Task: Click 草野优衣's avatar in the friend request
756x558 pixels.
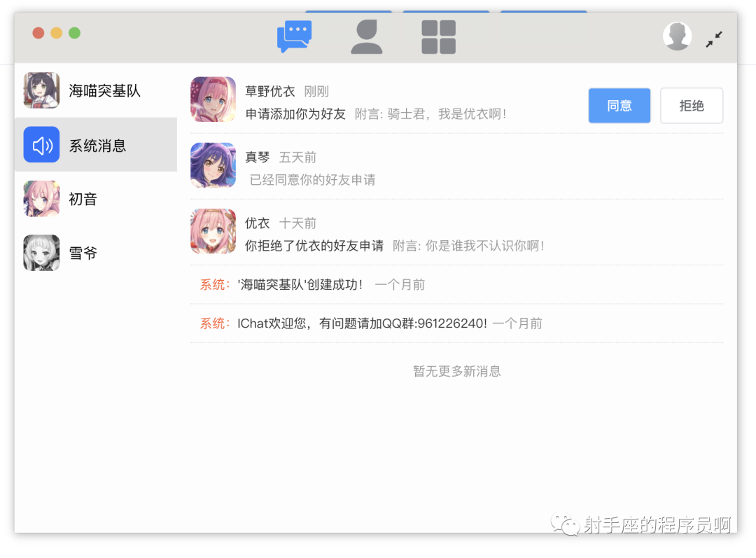Action: click(x=213, y=99)
